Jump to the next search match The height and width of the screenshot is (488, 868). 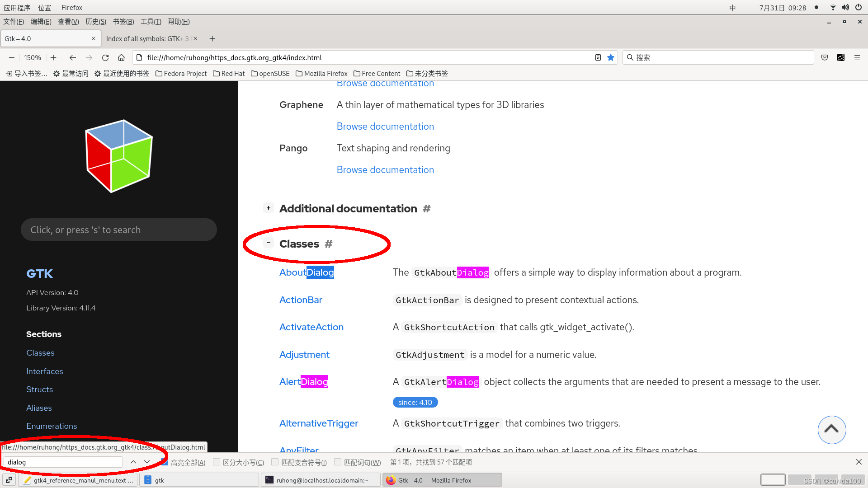click(146, 462)
